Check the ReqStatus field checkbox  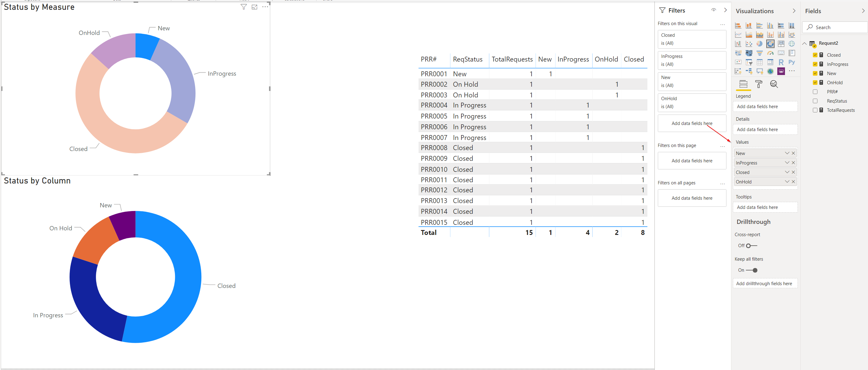click(x=815, y=101)
